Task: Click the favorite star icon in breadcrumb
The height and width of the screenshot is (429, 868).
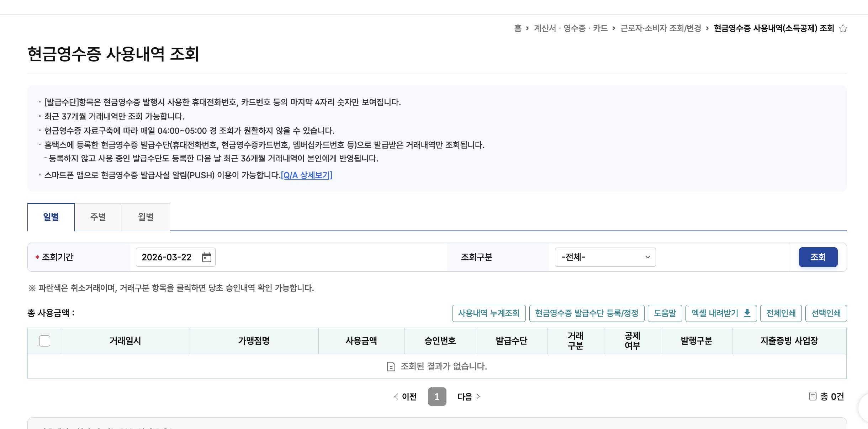Action: [843, 28]
